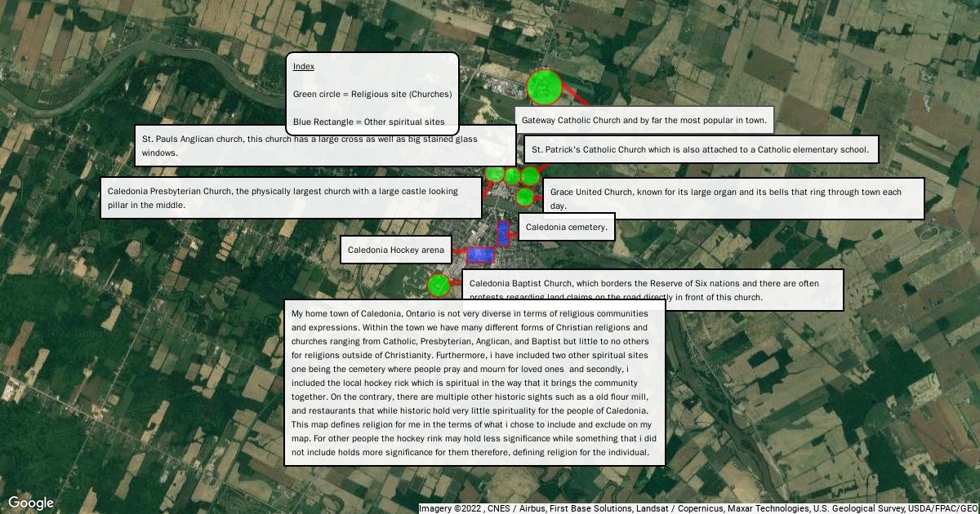Click the long paragraph about Caledonia, Ontario
980x514 pixels.
tap(474, 383)
